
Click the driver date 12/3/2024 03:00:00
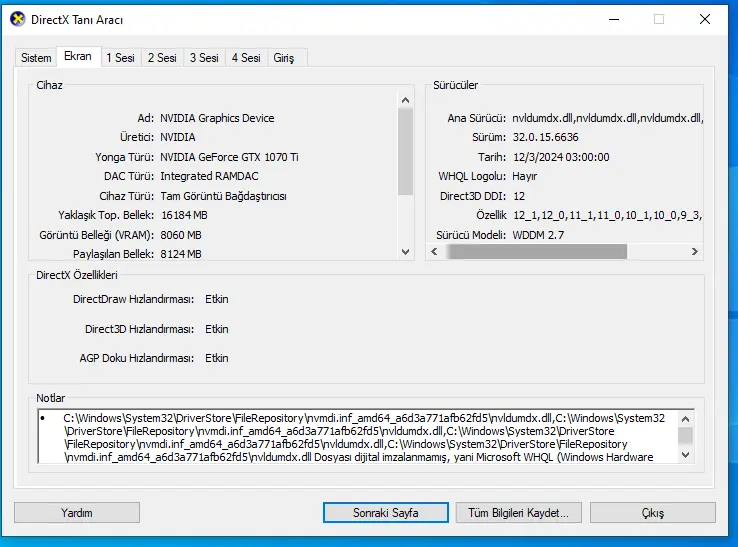(x=561, y=157)
